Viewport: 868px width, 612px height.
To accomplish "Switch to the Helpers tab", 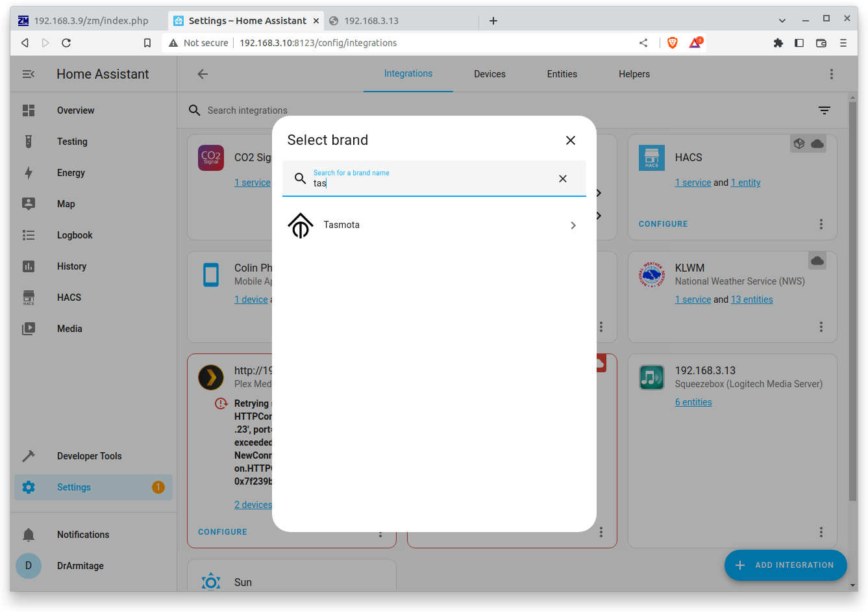I will click(x=634, y=74).
